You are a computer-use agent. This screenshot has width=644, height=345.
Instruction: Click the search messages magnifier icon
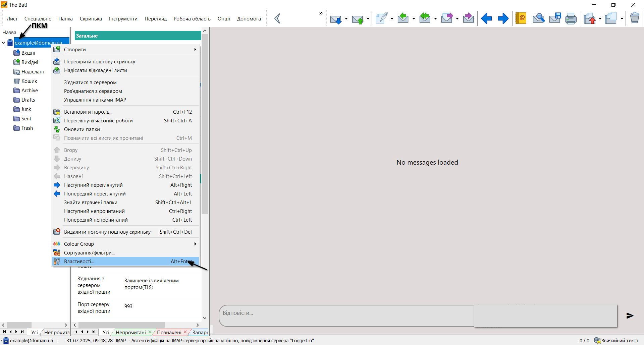click(x=538, y=18)
